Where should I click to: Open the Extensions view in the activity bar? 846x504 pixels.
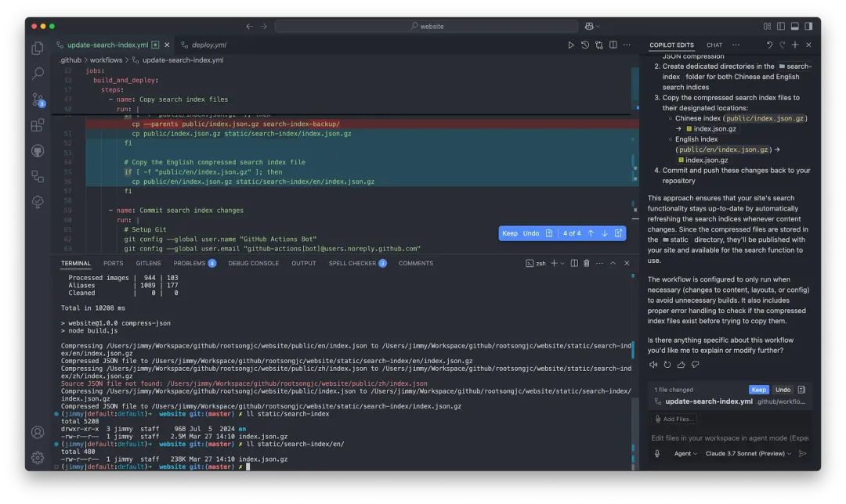[x=38, y=125]
